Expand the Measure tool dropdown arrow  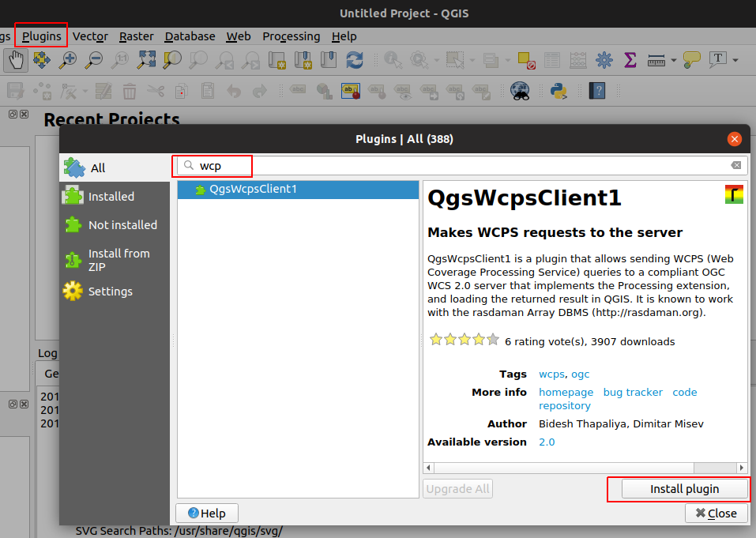[x=674, y=60]
